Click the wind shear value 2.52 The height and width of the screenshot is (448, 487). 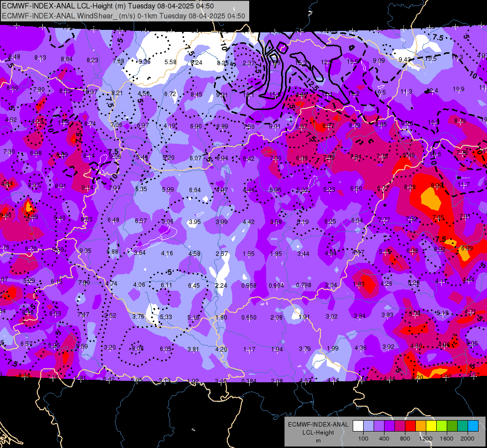(x=110, y=315)
